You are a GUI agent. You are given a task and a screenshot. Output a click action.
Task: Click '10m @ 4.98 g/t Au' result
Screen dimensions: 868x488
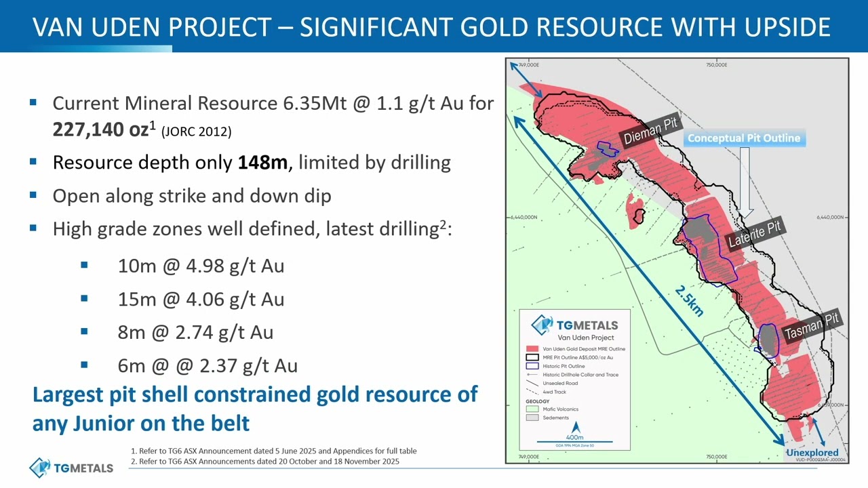[x=201, y=266]
